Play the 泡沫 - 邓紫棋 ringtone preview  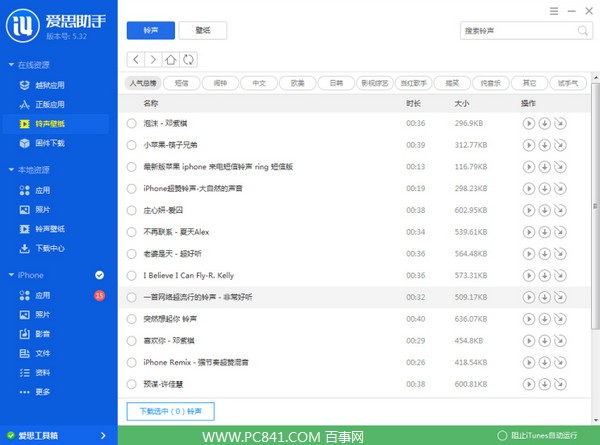(529, 123)
